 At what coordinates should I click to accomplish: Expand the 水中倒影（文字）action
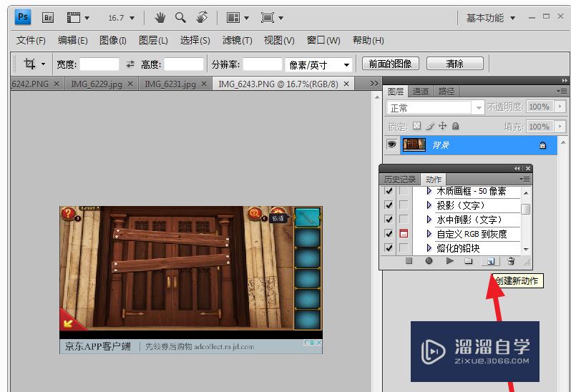coord(429,220)
